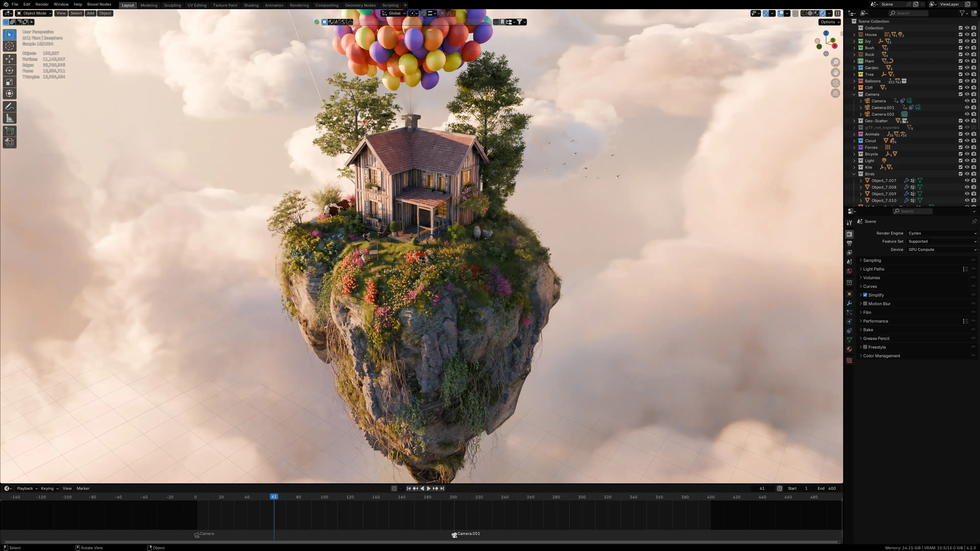Open the Output properties tab

[x=849, y=243]
